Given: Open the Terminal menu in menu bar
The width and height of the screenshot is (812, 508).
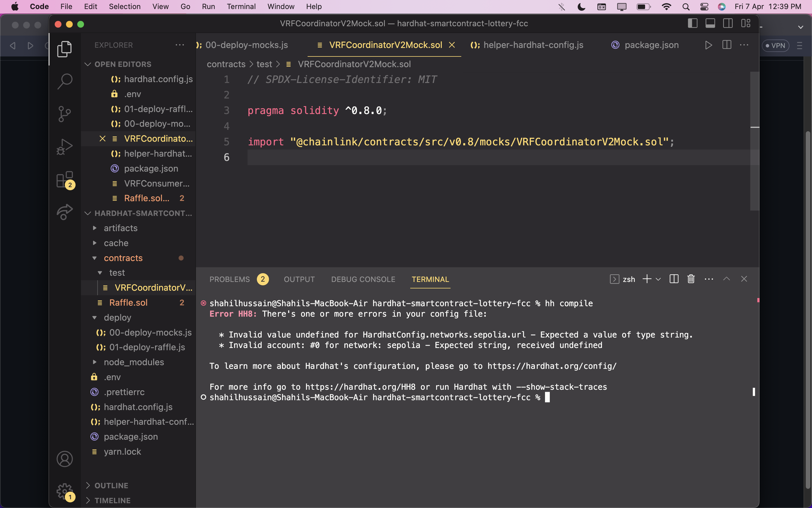Looking at the screenshot, I should tap(241, 7).
